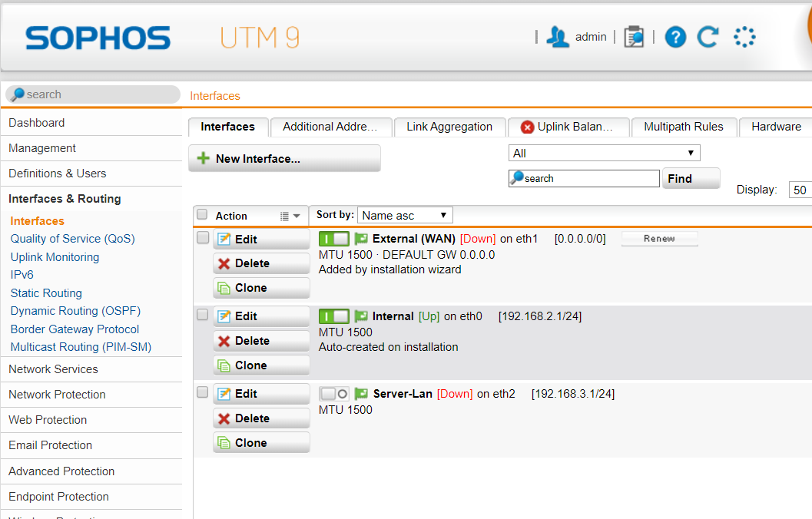Image resolution: width=812 pixels, height=519 pixels.
Task: Expand the Email Protection section
Action: (x=91, y=445)
